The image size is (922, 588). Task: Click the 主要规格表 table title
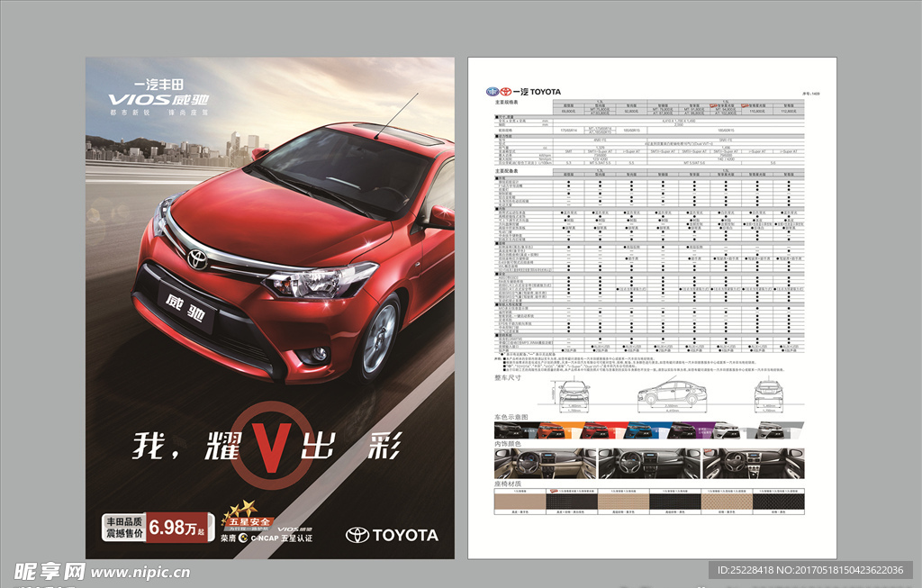(x=506, y=102)
